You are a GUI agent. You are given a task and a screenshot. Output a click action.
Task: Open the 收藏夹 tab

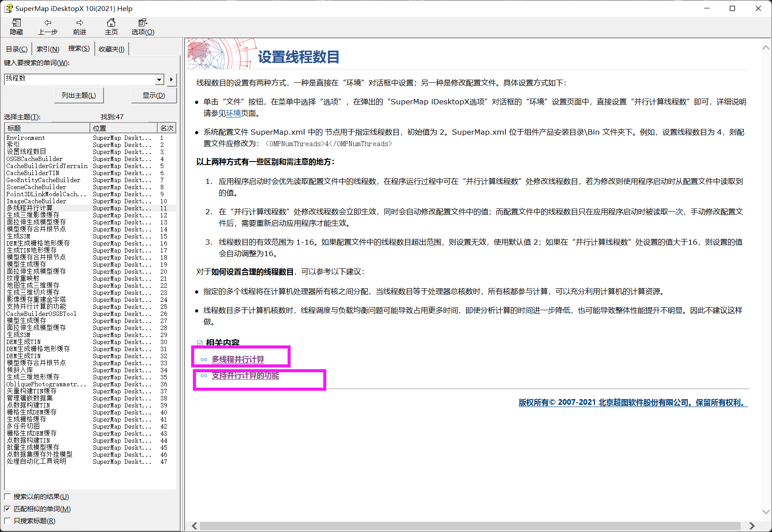click(x=111, y=49)
